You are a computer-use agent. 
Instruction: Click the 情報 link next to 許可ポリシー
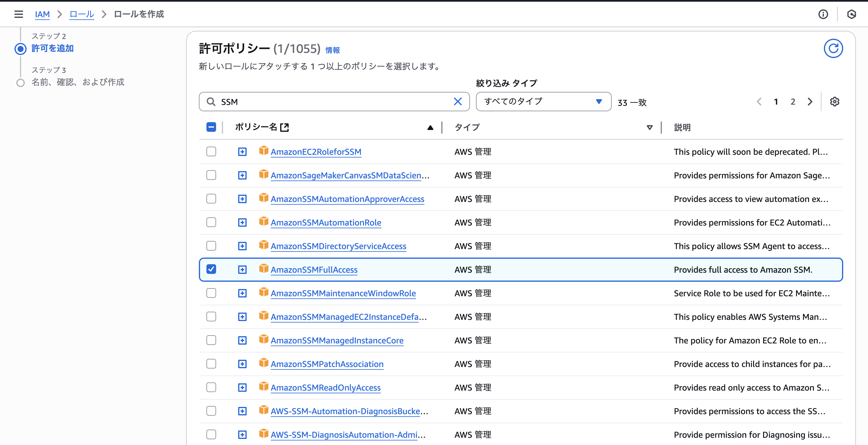[332, 50]
